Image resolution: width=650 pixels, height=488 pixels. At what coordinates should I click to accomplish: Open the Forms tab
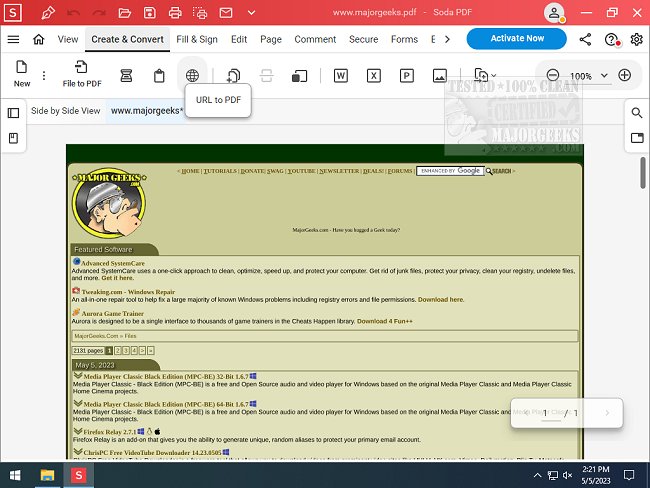tap(404, 39)
